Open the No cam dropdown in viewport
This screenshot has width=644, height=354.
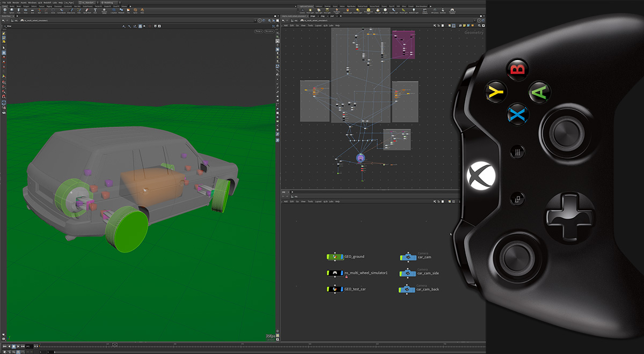point(270,32)
